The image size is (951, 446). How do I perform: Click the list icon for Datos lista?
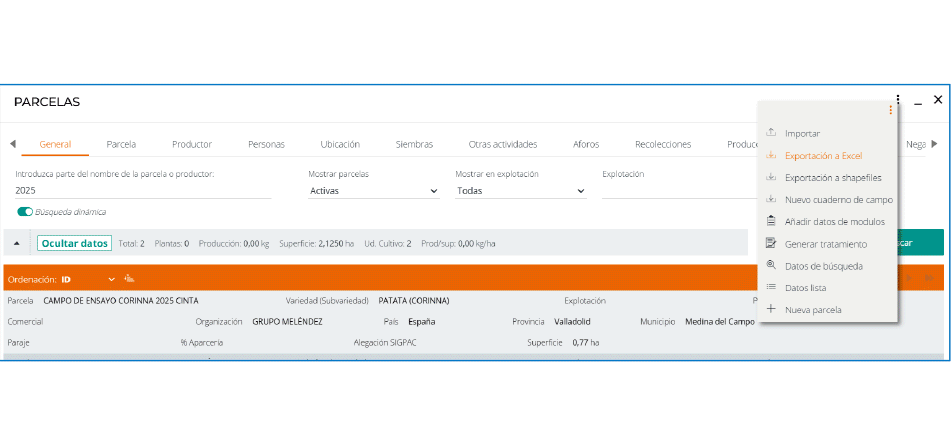point(771,287)
